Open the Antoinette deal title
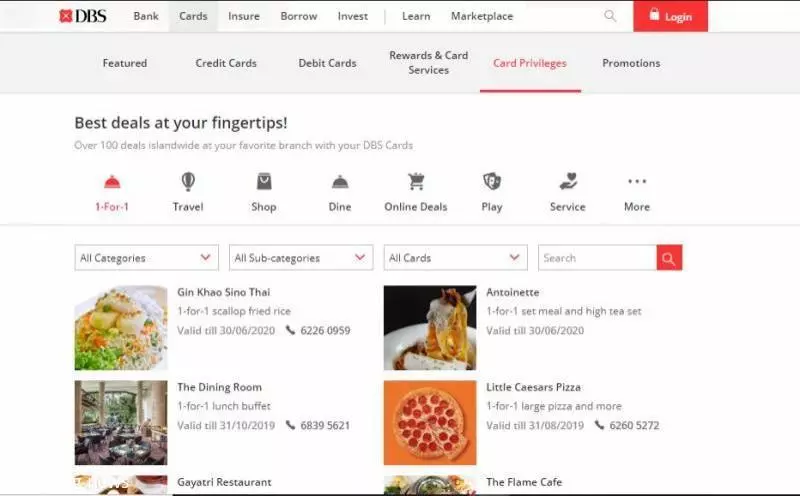Image resolution: width=800 pixels, height=496 pixels. pyautogui.click(x=513, y=292)
